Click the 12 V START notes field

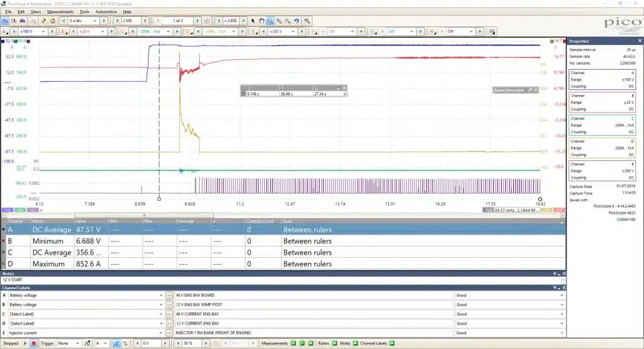(x=281, y=280)
